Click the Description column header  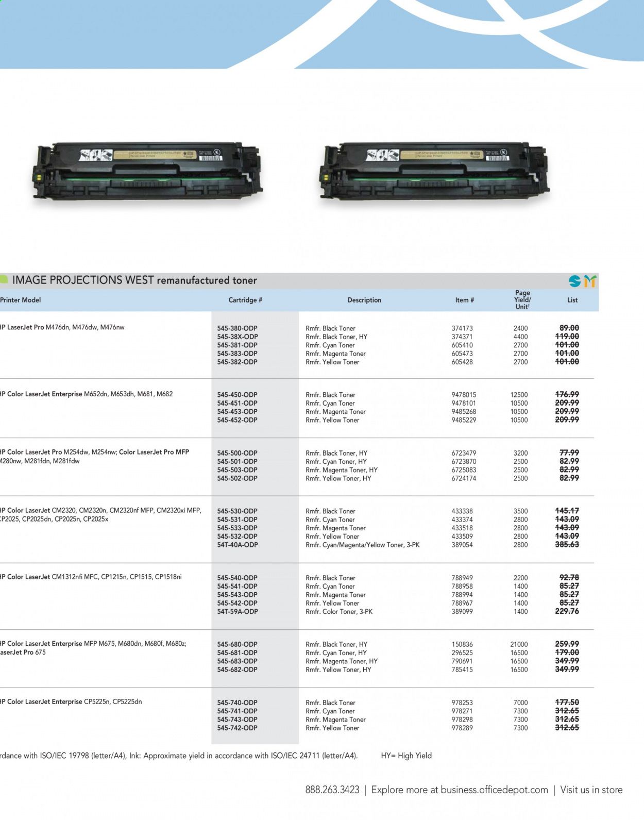(364, 300)
